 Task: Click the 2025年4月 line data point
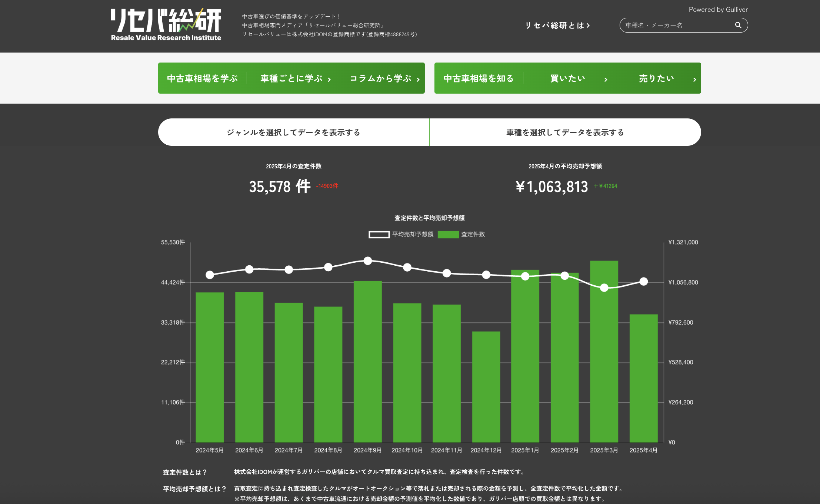(x=644, y=282)
